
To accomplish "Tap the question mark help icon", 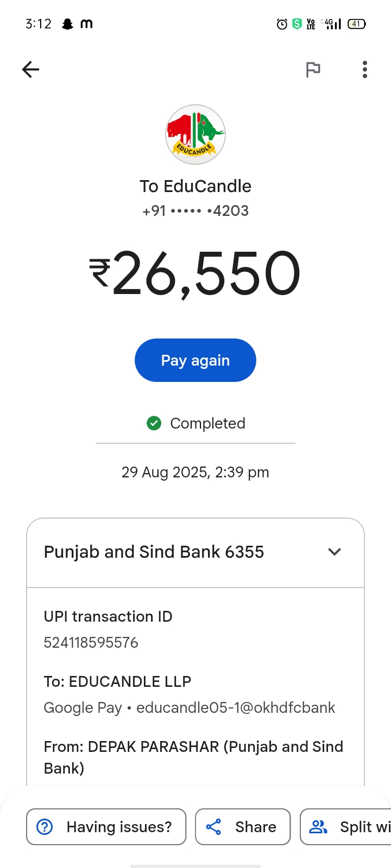I will (45, 827).
